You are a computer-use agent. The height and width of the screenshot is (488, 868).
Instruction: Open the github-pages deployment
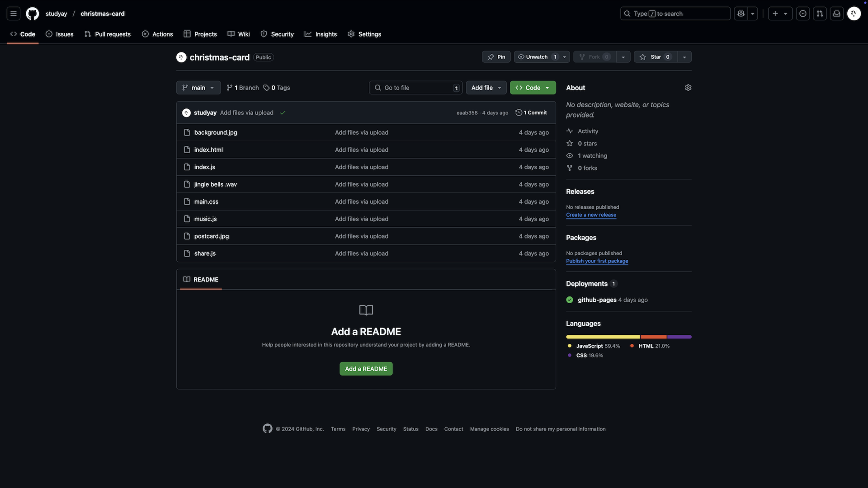pos(597,300)
